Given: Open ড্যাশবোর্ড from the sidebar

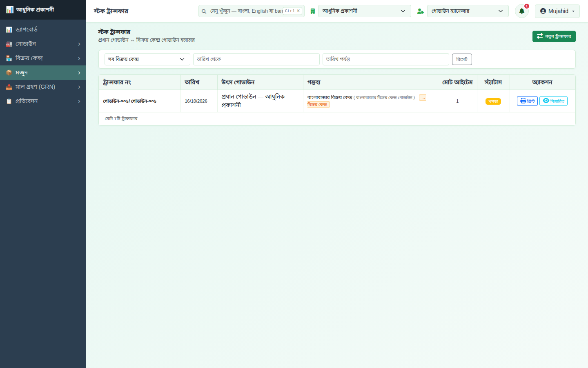Looking at the screenshot, I should [x=43, y=29].
